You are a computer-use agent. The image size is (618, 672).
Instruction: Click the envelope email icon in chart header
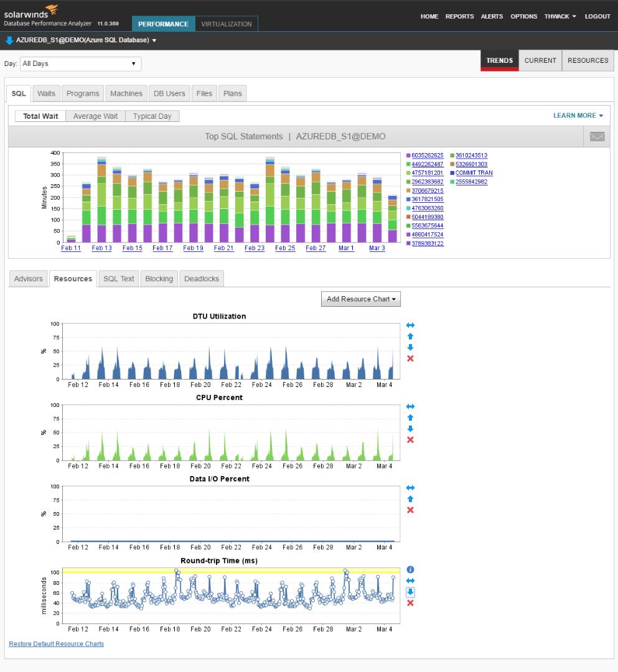(597, 137)
